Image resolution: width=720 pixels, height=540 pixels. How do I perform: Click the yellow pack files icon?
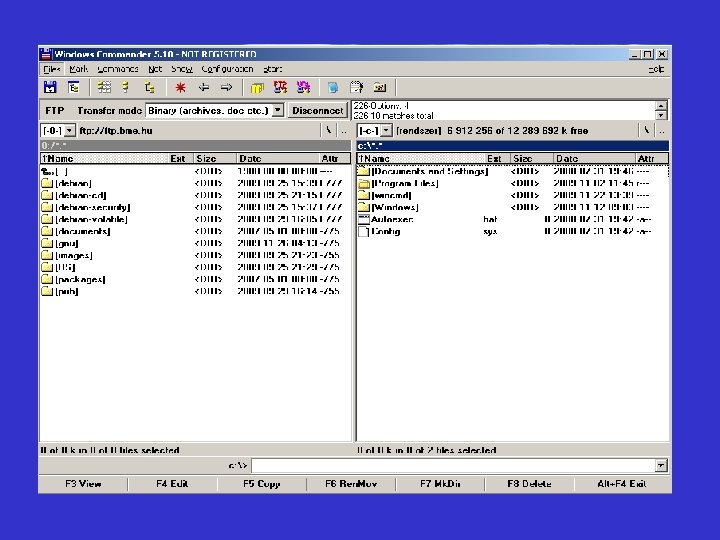click(x=257, y=87)
